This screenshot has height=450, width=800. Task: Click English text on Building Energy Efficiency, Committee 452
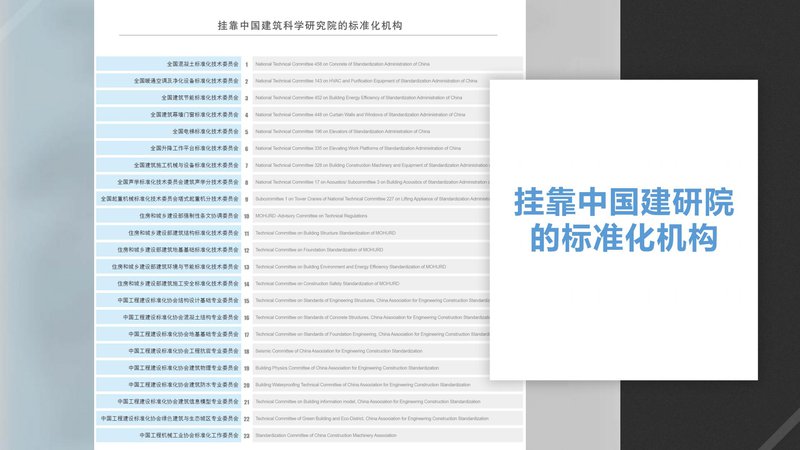click(x=359, y=98)
